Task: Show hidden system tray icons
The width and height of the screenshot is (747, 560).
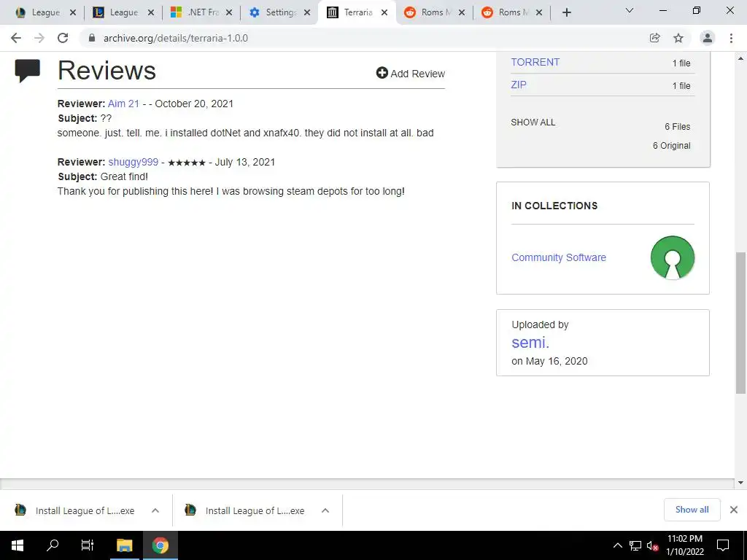Action: tap(617, 545)
